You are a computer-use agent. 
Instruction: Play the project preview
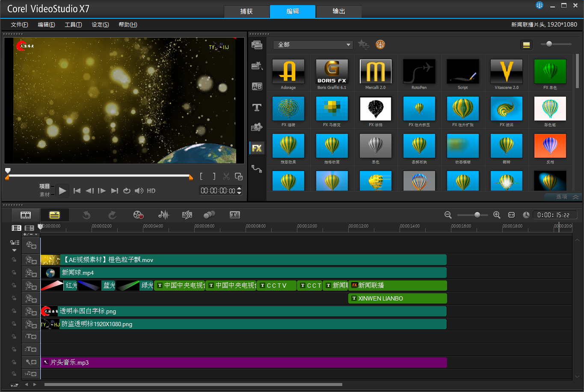62,191
